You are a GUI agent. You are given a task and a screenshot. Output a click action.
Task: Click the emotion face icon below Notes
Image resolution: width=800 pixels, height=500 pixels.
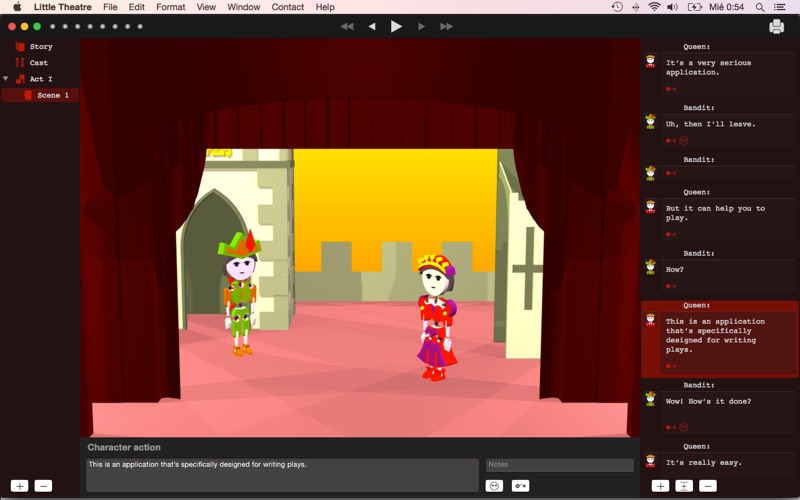(x=494, y=486)
